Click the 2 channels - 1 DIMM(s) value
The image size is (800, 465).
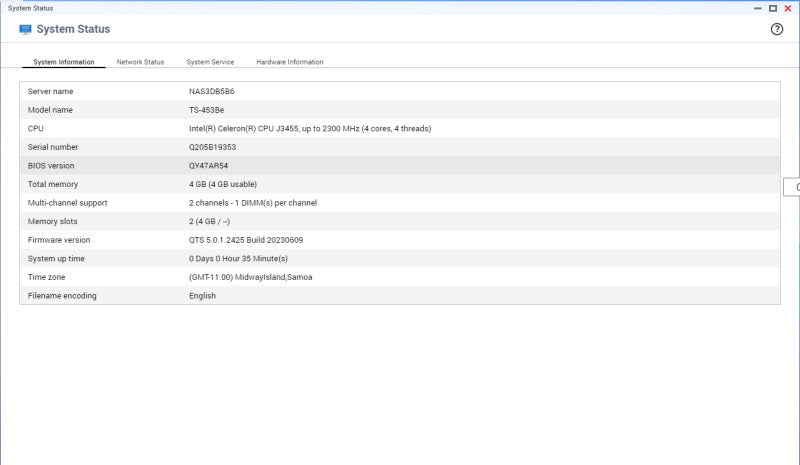253,203
